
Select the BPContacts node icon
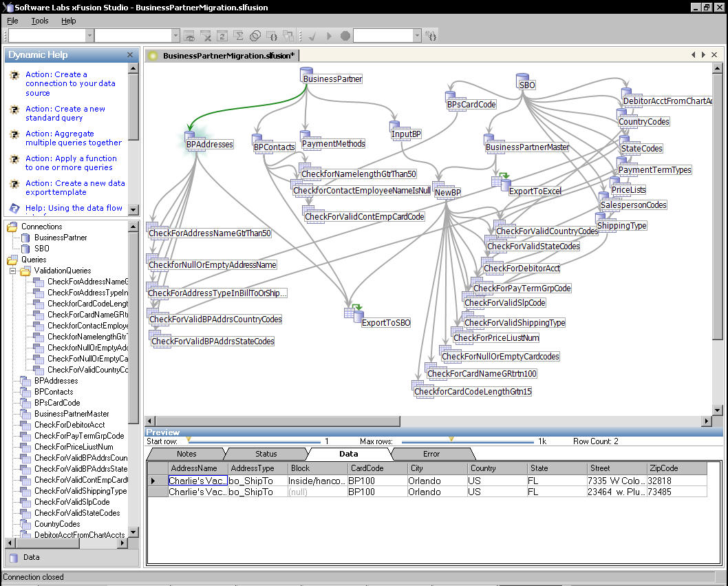click(257, 138)
